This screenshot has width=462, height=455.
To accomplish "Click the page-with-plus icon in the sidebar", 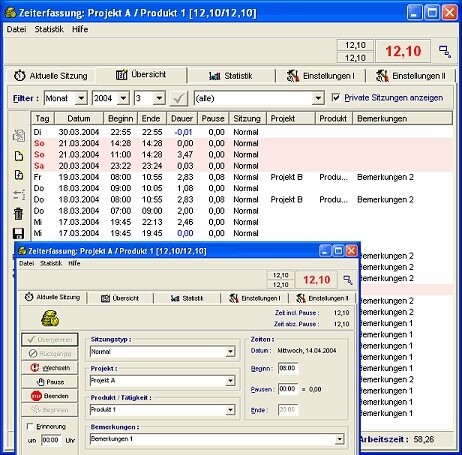I will [x=19, y=175].
